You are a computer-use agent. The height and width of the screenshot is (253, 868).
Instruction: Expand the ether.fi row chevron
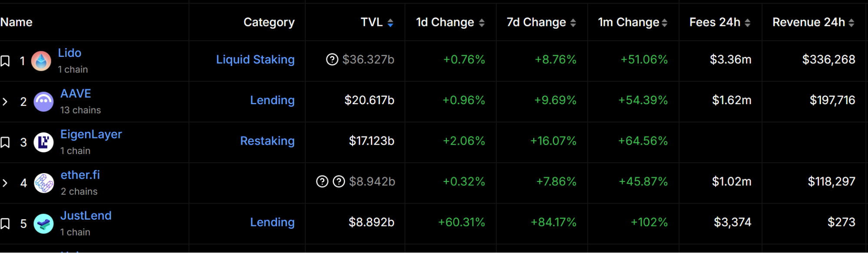pyautogui.click(x=5, y=183)
